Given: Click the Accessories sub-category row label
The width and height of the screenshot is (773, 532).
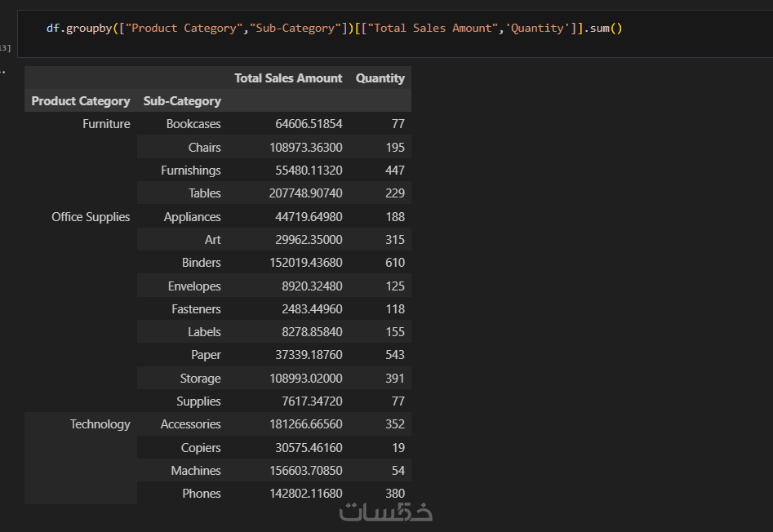Looking at the screenshot, I should point(190,424).
